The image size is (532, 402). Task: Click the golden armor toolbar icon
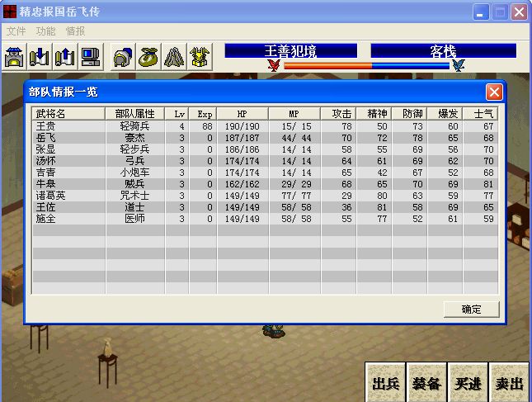coord(199,57)
